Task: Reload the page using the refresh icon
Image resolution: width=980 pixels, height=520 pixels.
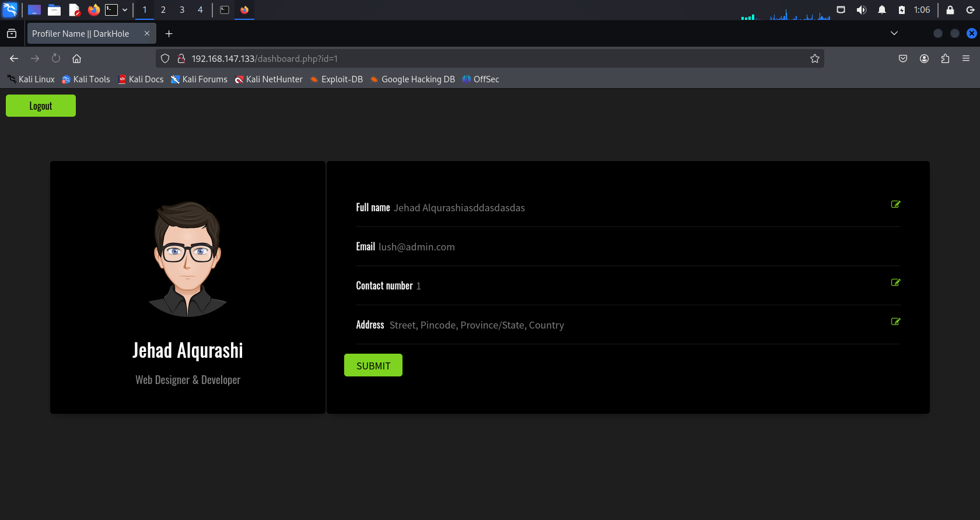Action: (56, 58)
